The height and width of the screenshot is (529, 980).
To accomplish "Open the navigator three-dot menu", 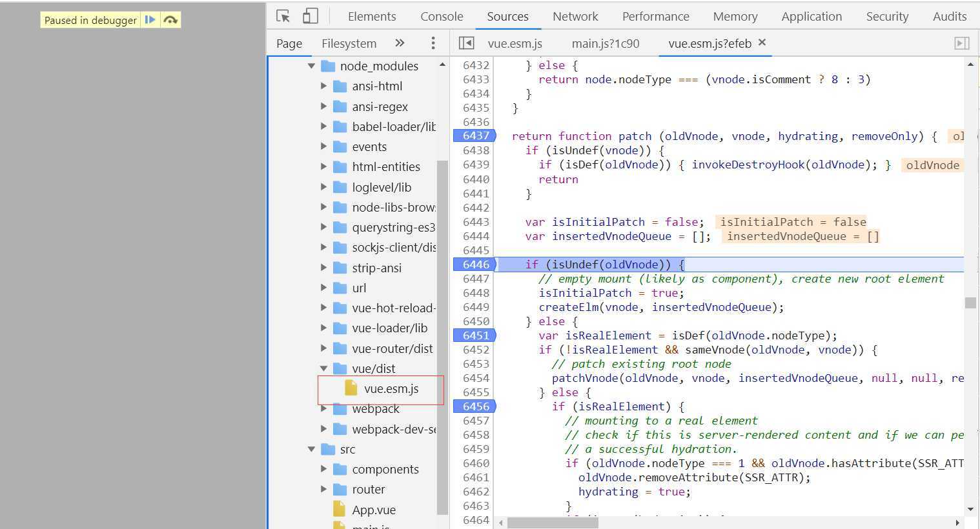I will point(433,43).
